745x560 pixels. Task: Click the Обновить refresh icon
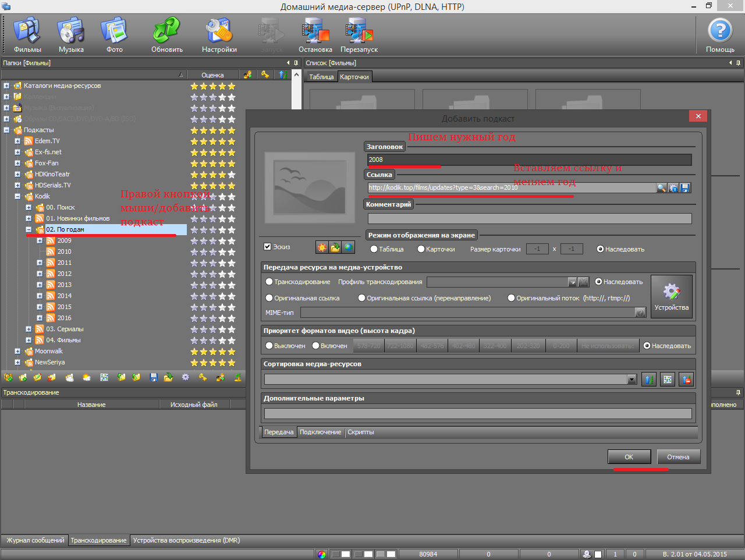[x=167, y=34]
